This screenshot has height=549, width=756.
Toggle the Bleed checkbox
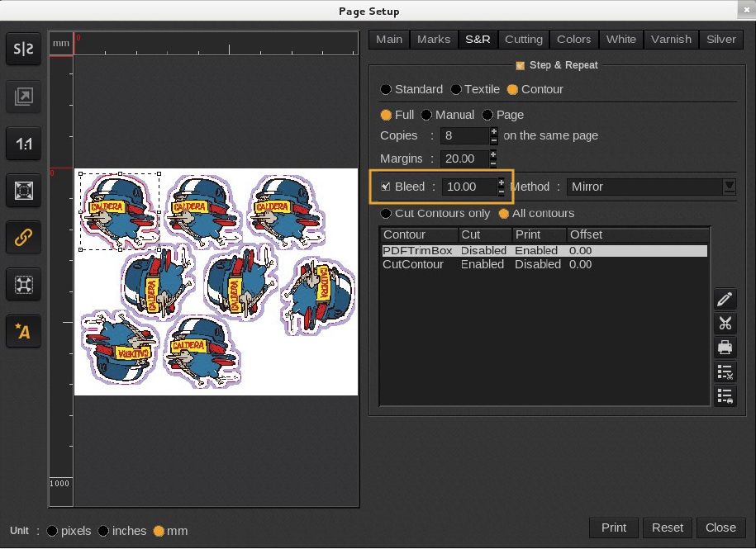coord(385,187)
